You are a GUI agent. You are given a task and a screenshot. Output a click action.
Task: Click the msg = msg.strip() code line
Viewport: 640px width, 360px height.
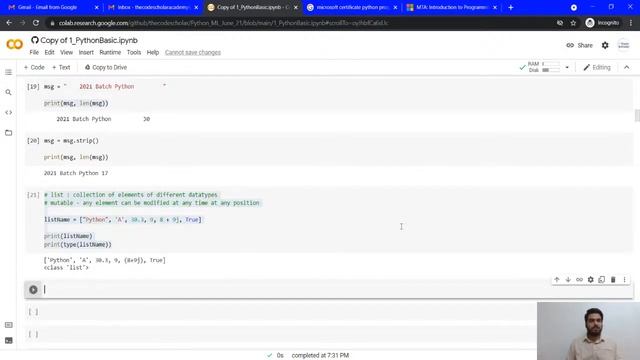point(71,140)
